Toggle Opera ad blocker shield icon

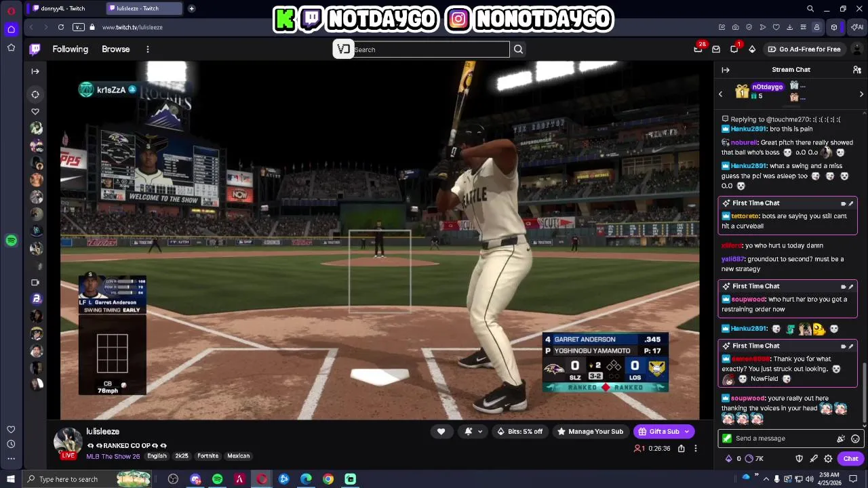point(749,27)
